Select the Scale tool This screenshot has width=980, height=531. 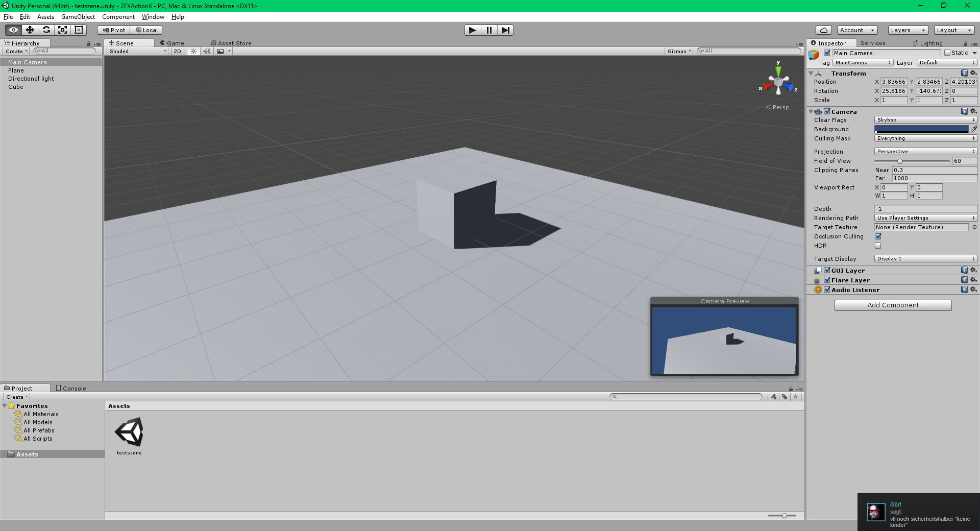pyautogui.click(x=62, y=30)
